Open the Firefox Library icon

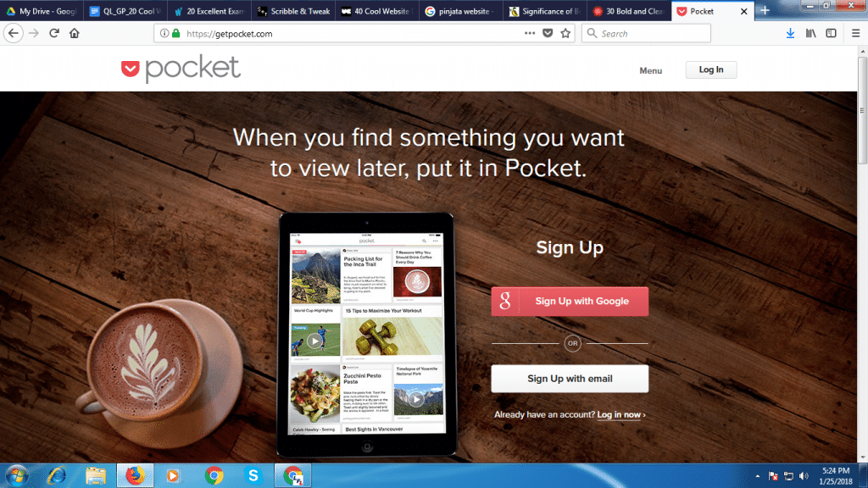pyautogui.click(x=810, y=33)
